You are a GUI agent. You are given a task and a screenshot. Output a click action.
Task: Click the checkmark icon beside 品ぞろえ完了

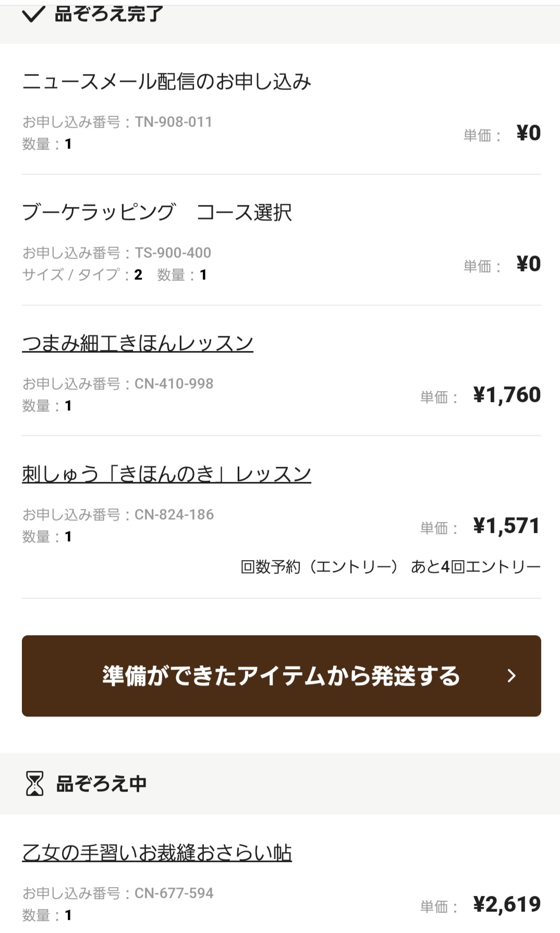[x=34, y=14]
